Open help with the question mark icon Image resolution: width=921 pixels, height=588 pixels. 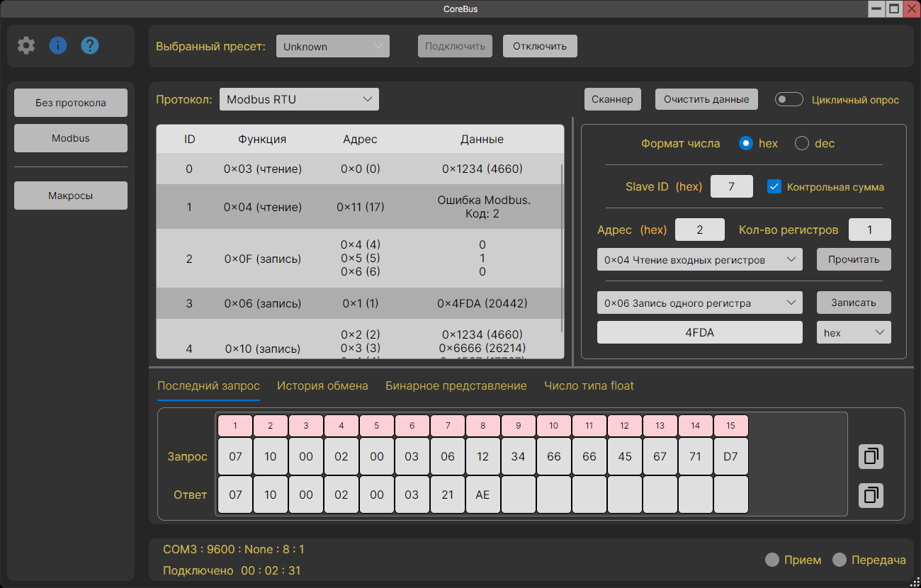90,46
